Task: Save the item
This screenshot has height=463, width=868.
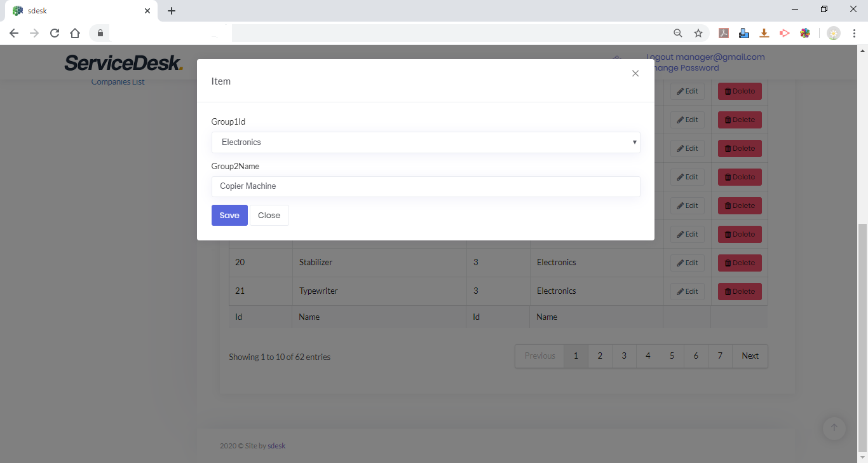Action: (229, 216)
